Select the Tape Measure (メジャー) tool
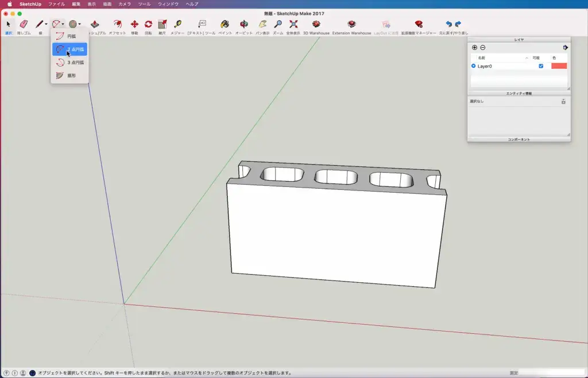The width and height of the screenshot is (588, 378). click(177, 24)
